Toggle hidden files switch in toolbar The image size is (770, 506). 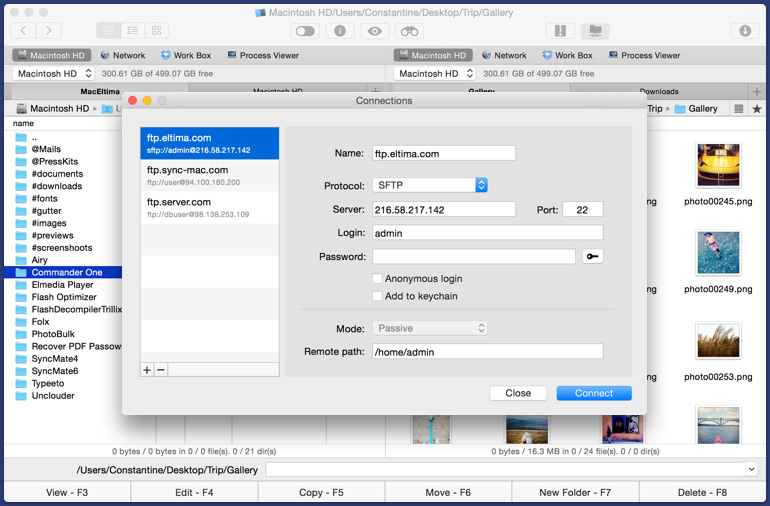pos(305,31)
